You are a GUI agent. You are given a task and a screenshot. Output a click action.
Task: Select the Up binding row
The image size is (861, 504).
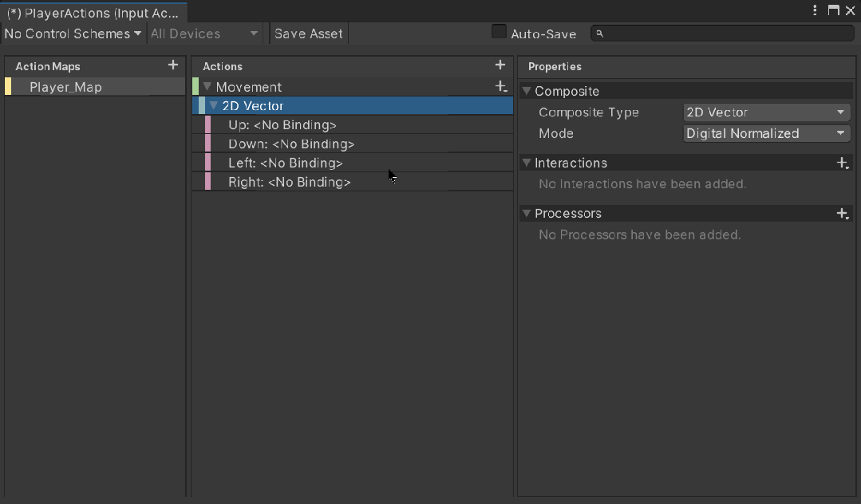[x=282, y=125]
